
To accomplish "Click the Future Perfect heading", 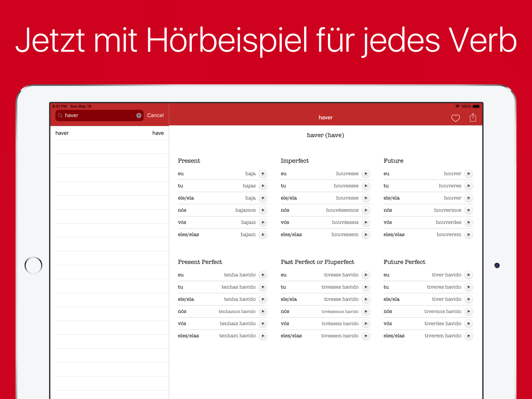I will tap(404, 262).
